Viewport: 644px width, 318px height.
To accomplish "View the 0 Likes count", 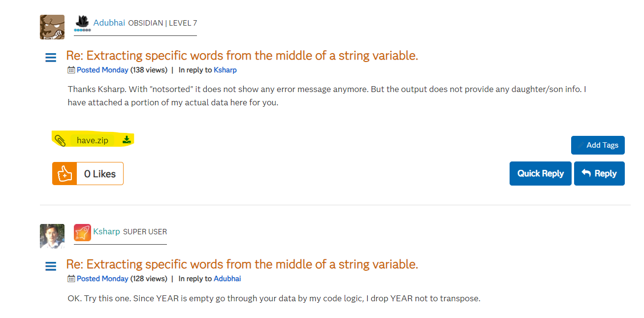I will point(100,174).
